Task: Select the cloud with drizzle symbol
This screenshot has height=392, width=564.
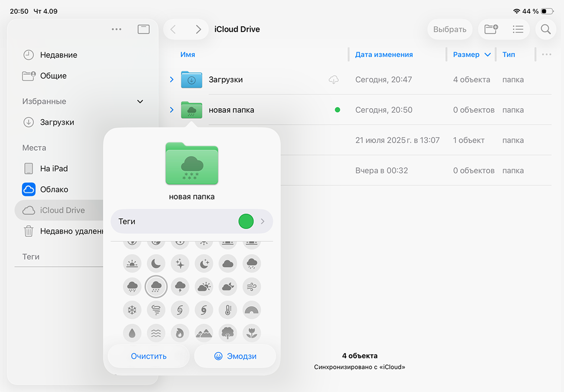Action: 252,264
